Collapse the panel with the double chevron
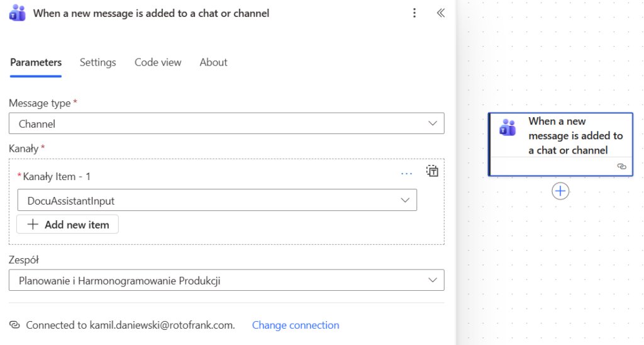 click(x=441, y=13)
